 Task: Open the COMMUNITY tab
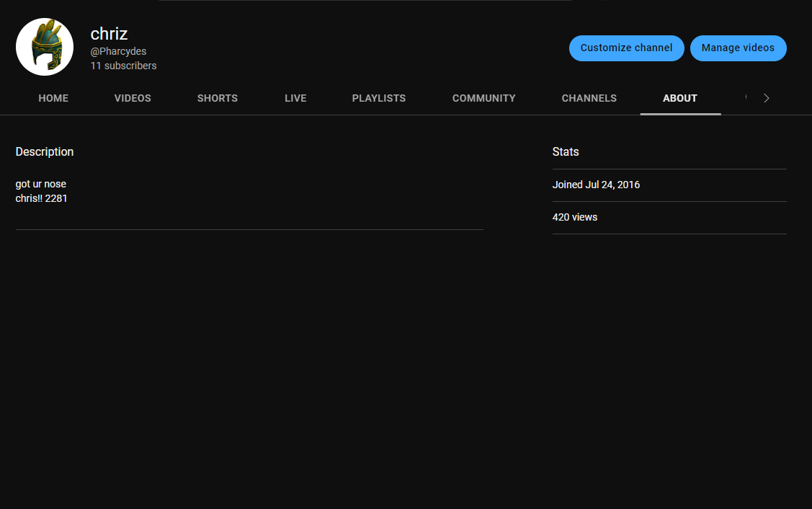click(483, 98)
